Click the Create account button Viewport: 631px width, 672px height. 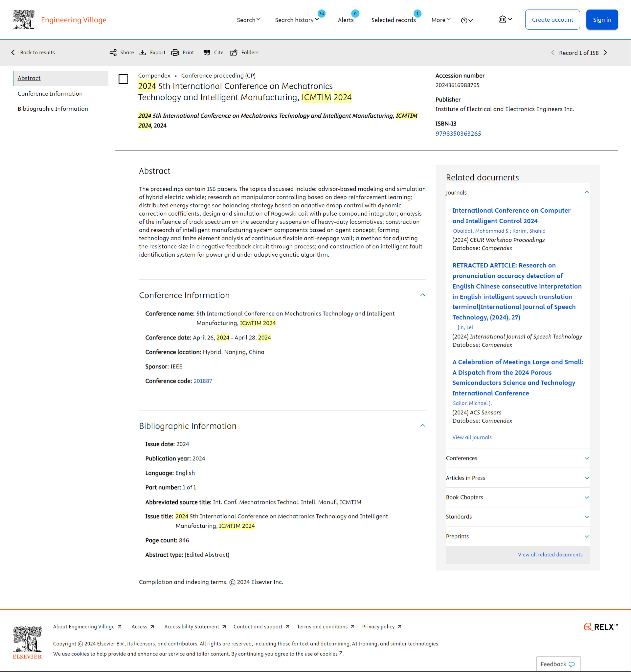552,20
